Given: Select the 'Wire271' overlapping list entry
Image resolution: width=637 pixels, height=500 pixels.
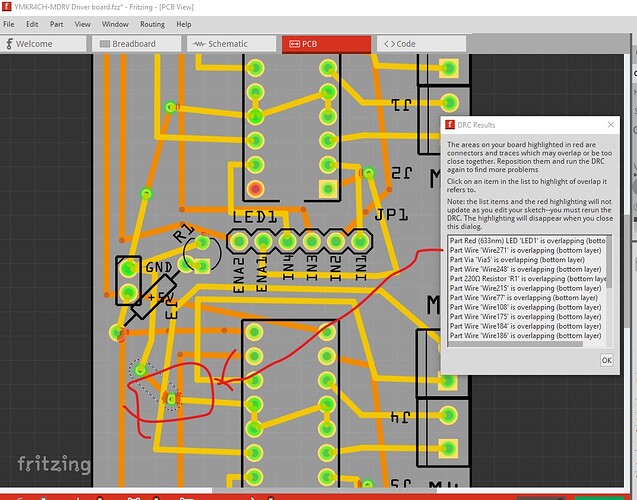Looking at the screenshot, I should pyautogui.click(x=527, y=250).
